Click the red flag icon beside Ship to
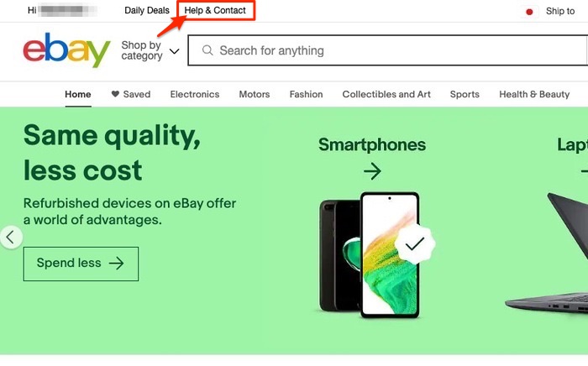Viewport: 588px width, 366px height. click(529, 12)
